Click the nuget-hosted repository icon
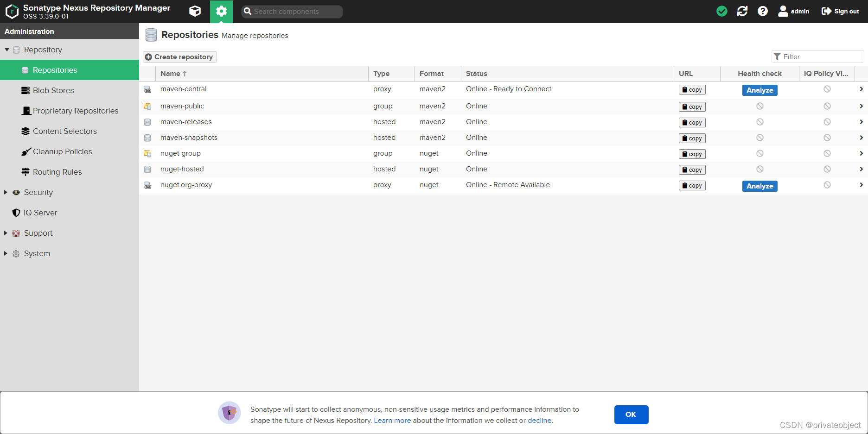868x434 pixels. 147,170
